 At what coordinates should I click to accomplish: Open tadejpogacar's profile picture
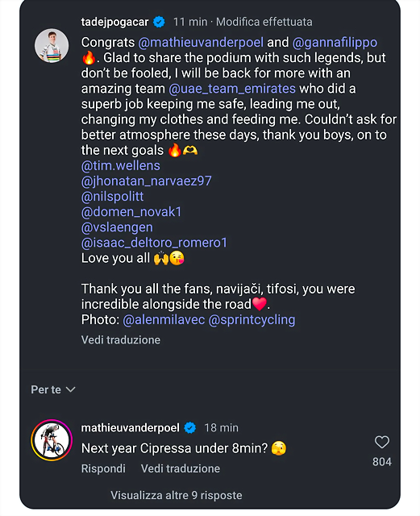point(52,45)
